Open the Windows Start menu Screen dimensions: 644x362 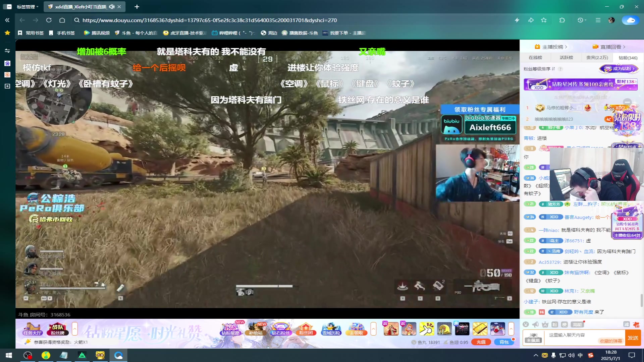pos(9,355)
